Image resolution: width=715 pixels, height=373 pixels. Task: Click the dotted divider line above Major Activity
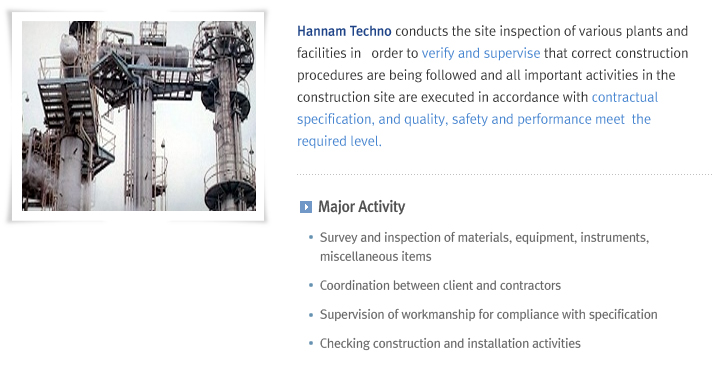pos(504,174)
